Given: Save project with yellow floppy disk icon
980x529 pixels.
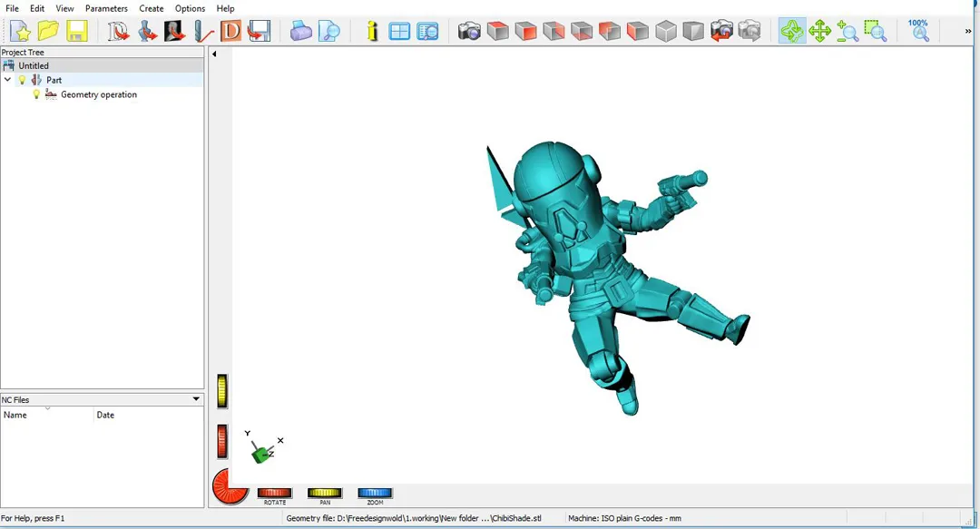Looking at the screenshot, I should (x=76, y=32).
